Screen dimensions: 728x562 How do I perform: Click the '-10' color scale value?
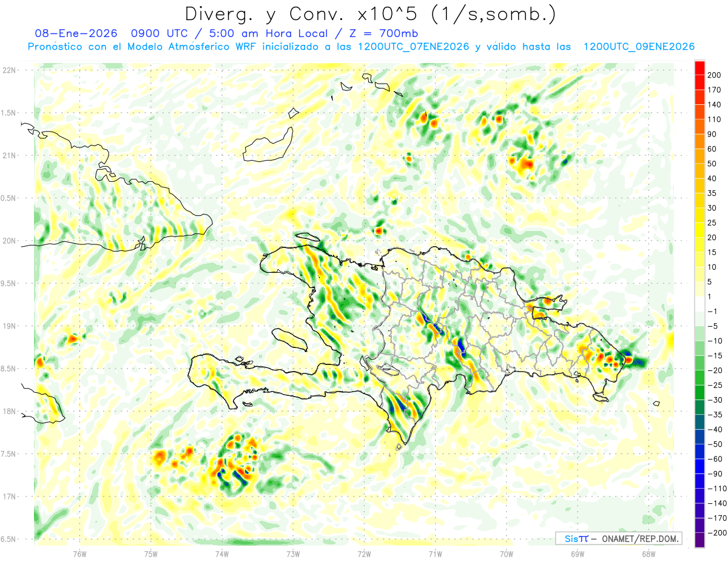(x=716, y=341)
